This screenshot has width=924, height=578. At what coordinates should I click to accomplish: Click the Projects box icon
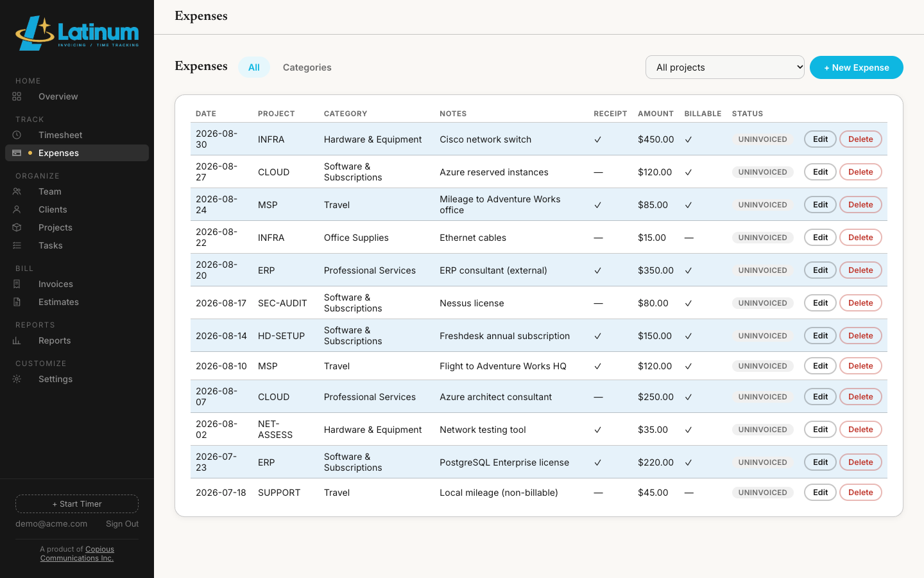[x=17, y=227]
